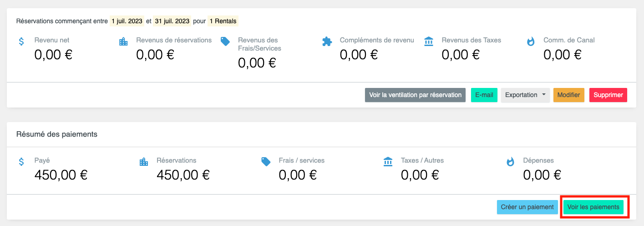Click the bank icon beside Revenus des Taxes
The width and height of the screenshot is (644, 226).
pyautogui.click(x=429, y=41)
